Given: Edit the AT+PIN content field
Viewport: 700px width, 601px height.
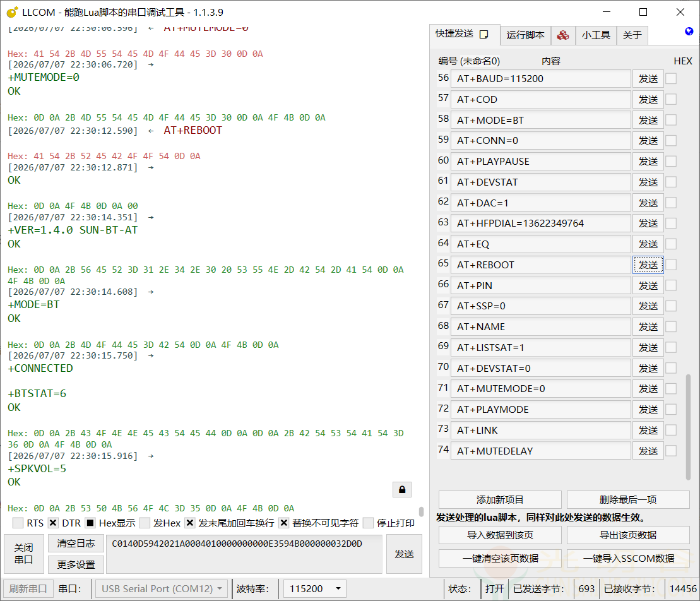Looking at the screenshot, I should pos(541,285).
